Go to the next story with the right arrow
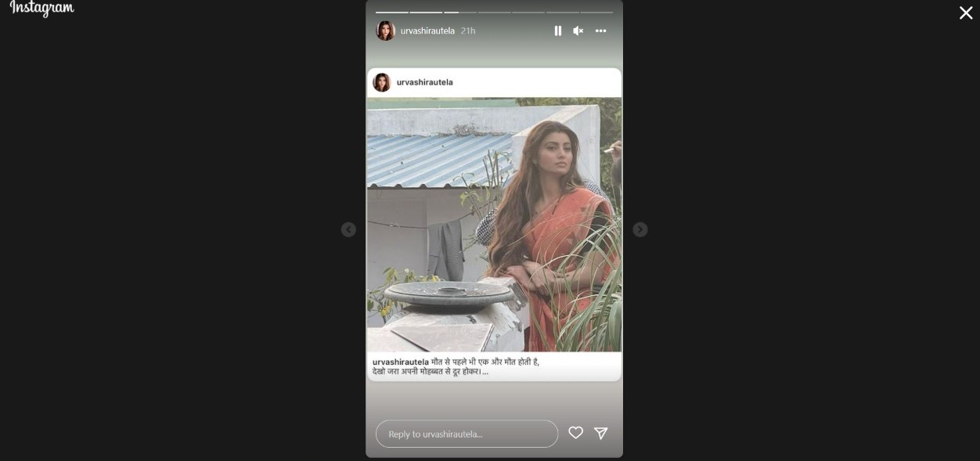 (640, 229)
